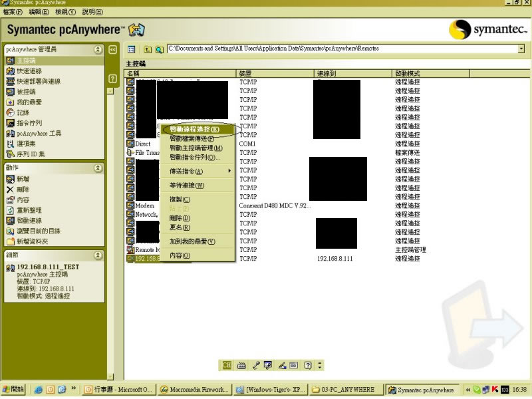This screenshot has height=399, width=532.
Task: Choose 加到我的最愛(V) in context menu
Action: point(197,241)
